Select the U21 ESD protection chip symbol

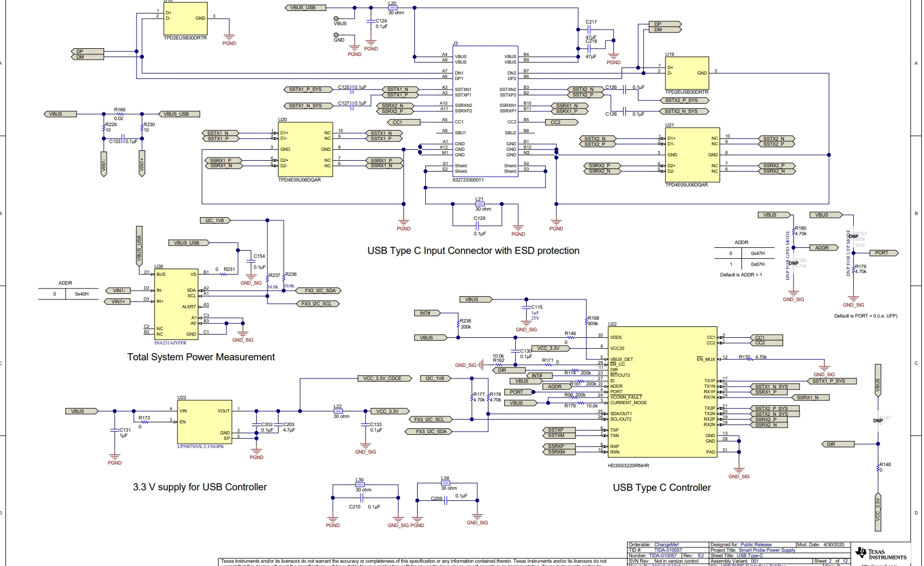tap(693, 155)
